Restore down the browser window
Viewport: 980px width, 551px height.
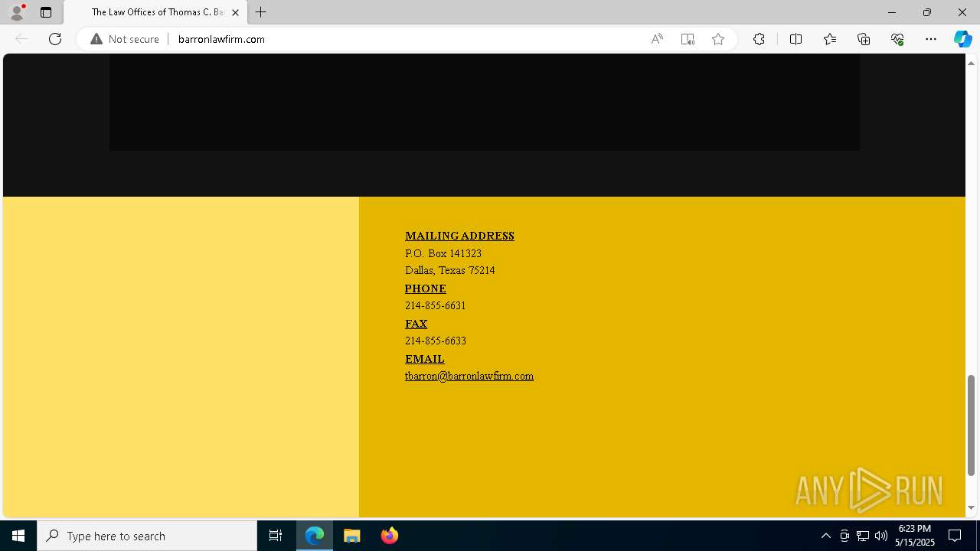click(x=927, y=12)
